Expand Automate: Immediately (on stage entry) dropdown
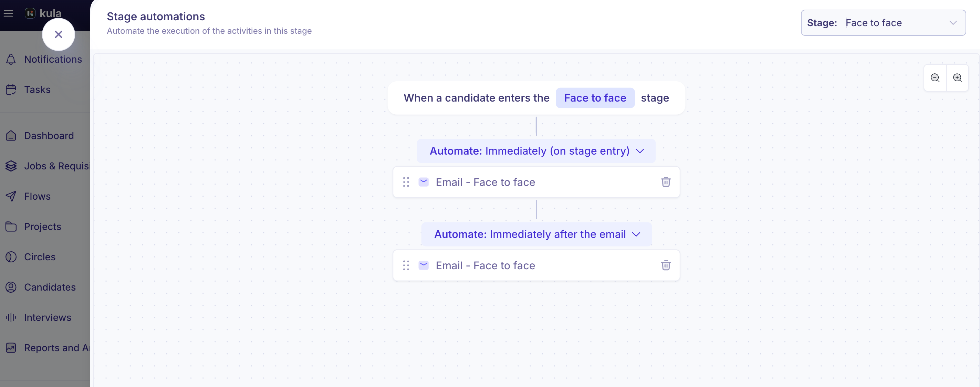 click(x=536, y=151)
